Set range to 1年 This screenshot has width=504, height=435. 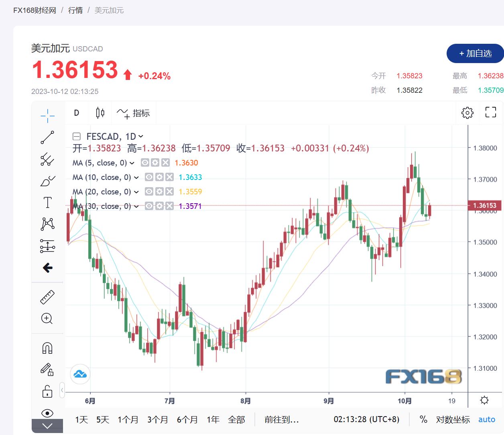pyautogui.click(x=213, y=420)
